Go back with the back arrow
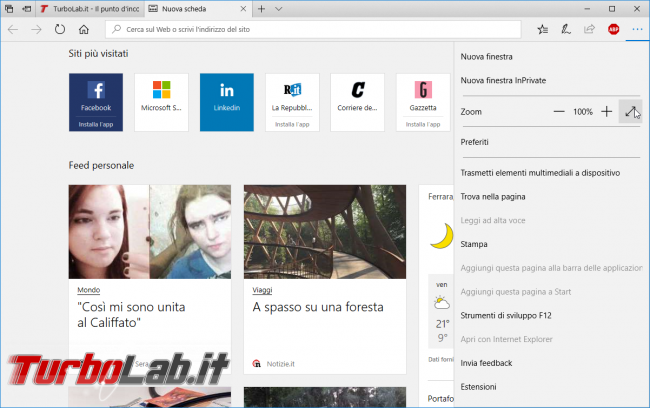 (x=13, y=29)
